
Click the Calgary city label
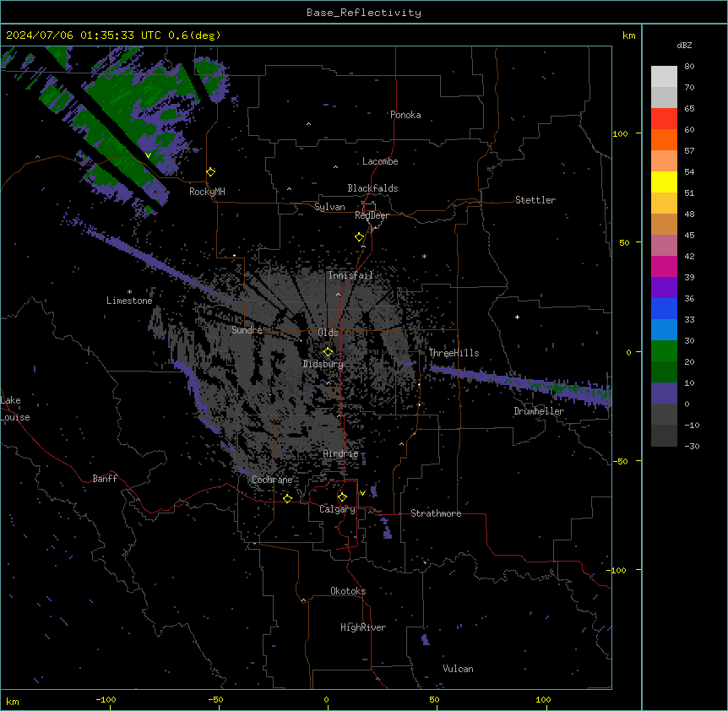(x=337, y=509)
